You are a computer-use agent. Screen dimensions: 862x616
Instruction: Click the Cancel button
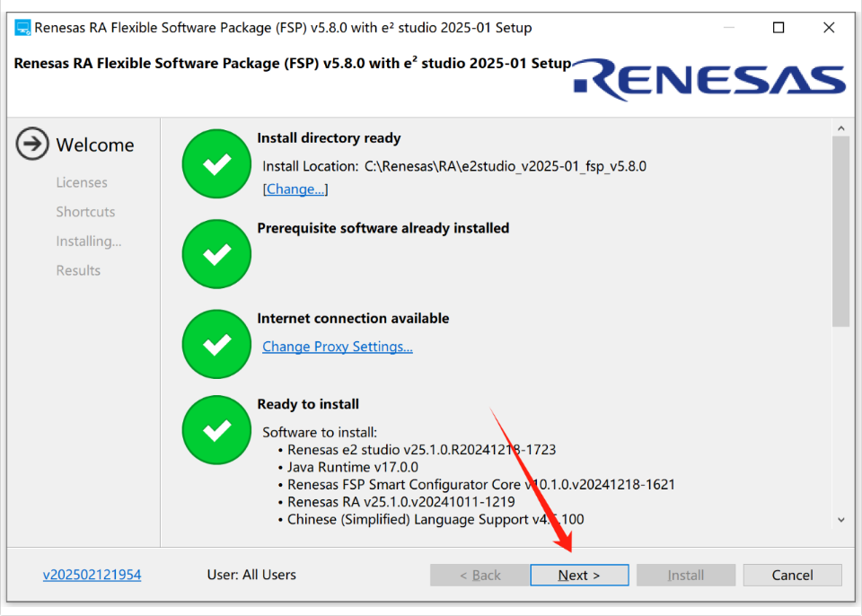(792, 575)
